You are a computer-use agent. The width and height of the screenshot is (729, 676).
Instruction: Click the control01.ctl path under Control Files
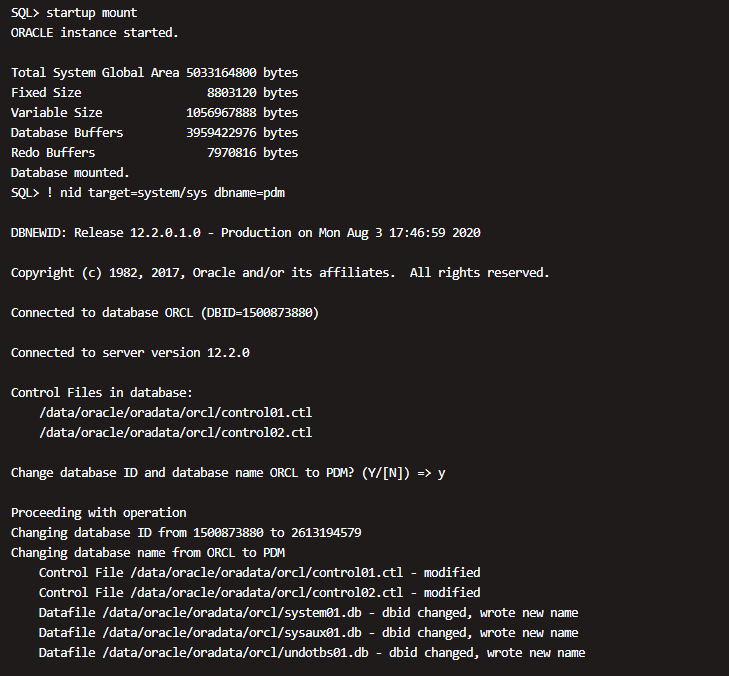point(176,412)
